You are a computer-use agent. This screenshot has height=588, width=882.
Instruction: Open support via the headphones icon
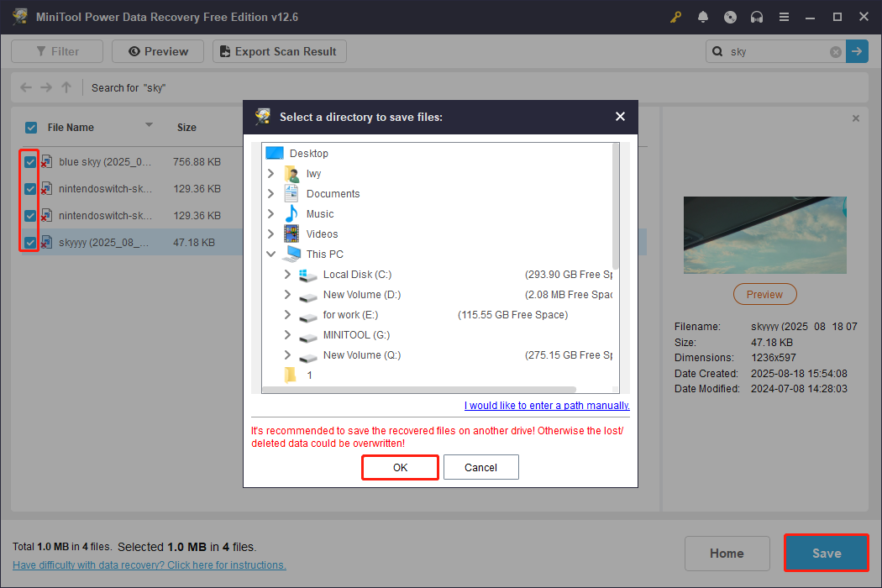pos(757,17)
